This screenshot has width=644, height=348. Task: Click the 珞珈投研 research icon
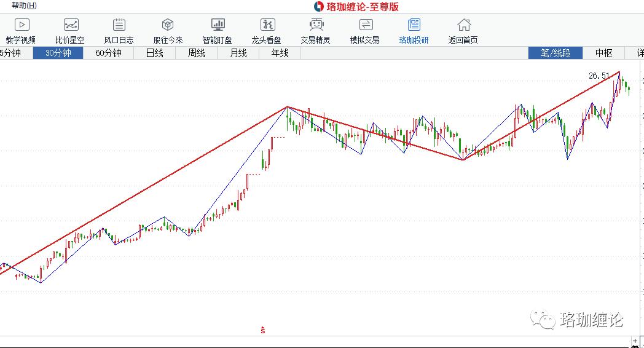click(x=414, y=25)
